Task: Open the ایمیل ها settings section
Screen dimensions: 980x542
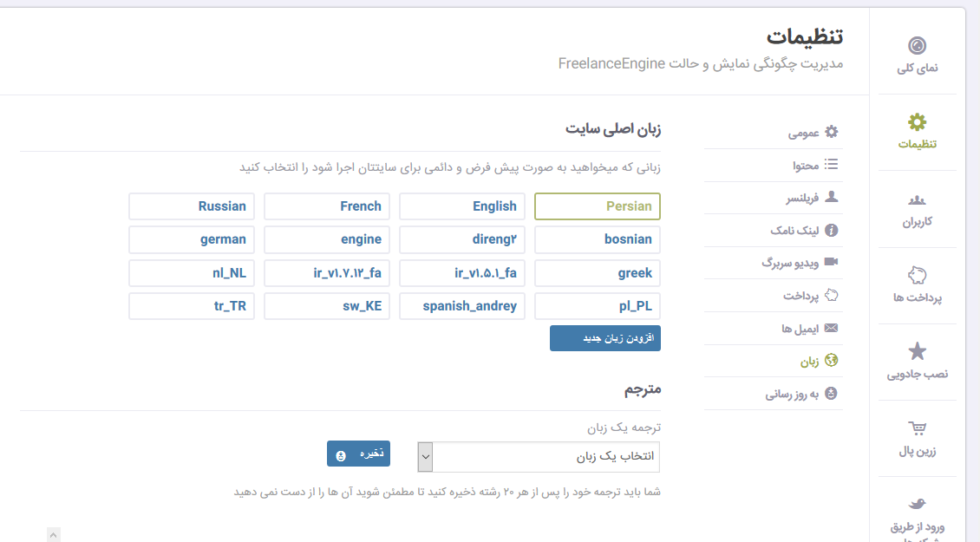Action: (773, 328)
